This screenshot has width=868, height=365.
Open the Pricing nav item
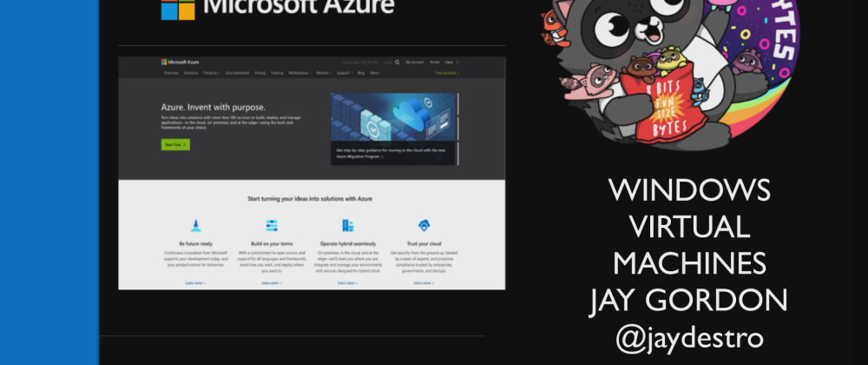[x=260, y=73]
